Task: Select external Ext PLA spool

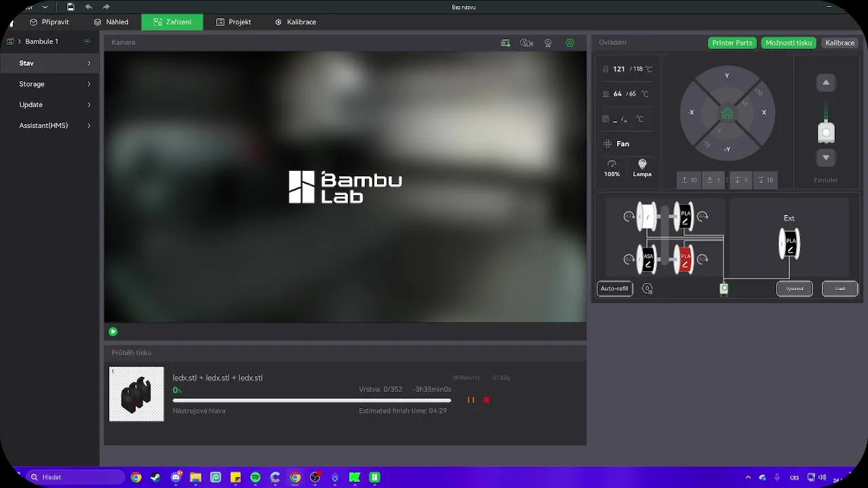Action: 789,244
